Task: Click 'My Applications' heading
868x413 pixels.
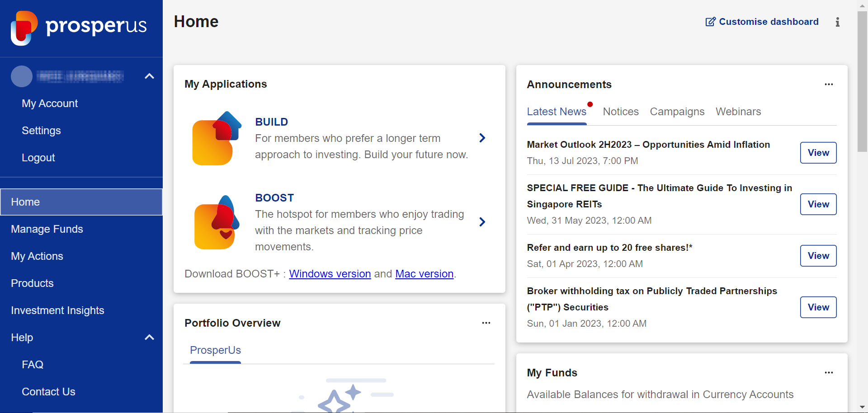Action: click(226, 84)
